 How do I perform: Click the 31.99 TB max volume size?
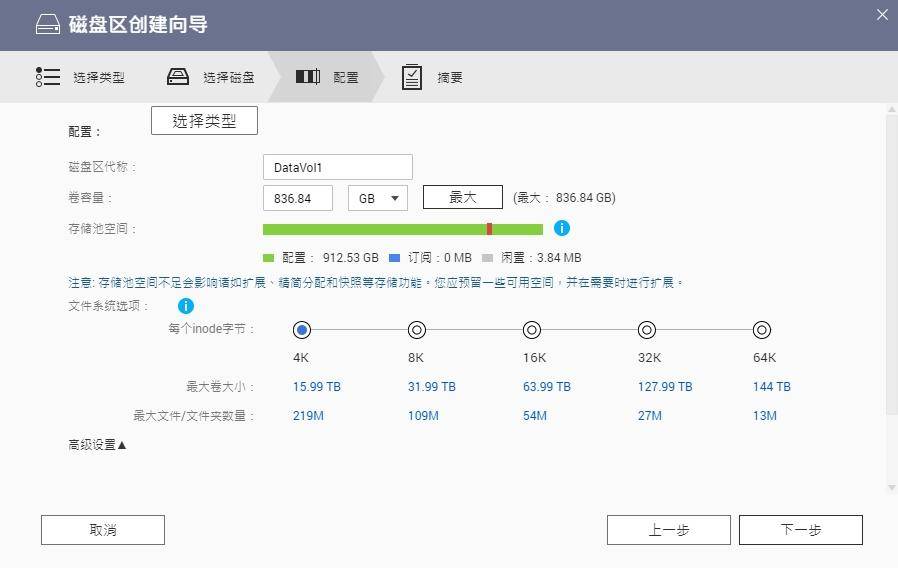tap(432, 386)
